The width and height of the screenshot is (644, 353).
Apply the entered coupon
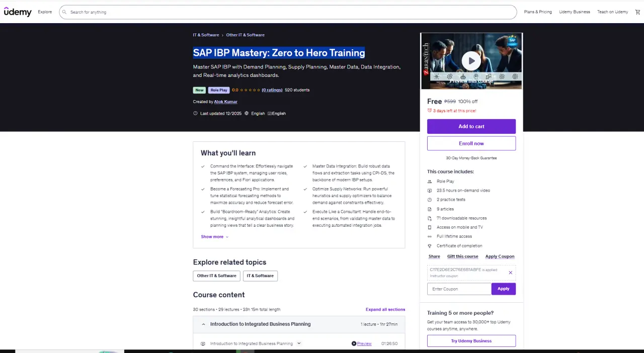pyautogui.click(x=504, y=289)
